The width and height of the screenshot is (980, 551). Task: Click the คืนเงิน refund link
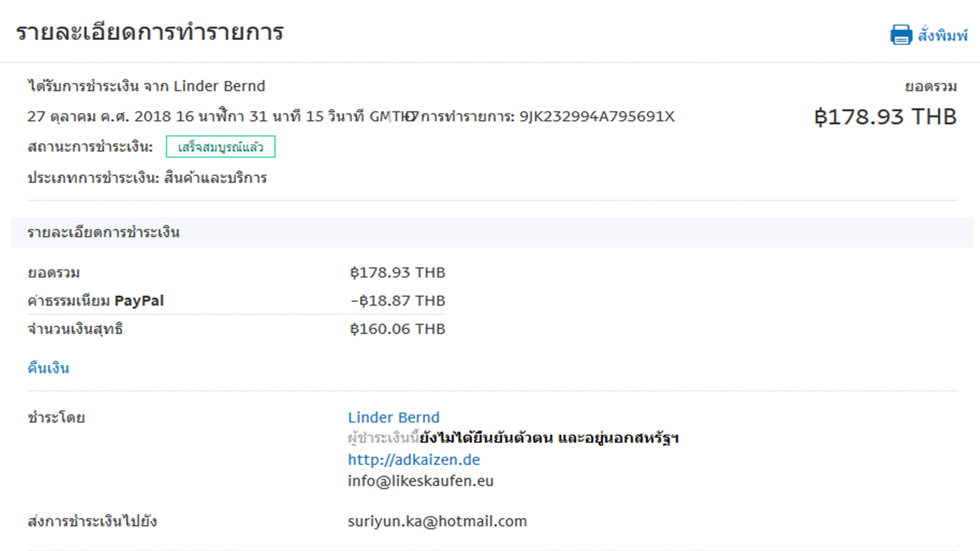tap(48, 369)
